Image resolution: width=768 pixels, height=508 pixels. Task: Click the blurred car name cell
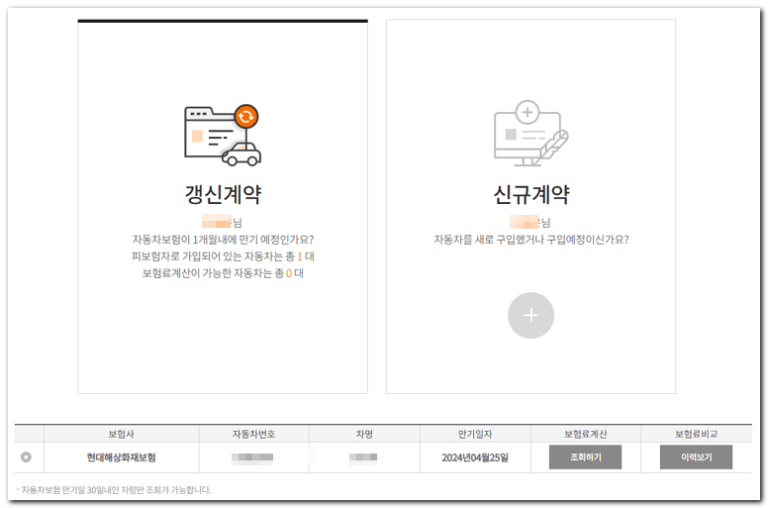pyautogui.click(x=363, y=458)
